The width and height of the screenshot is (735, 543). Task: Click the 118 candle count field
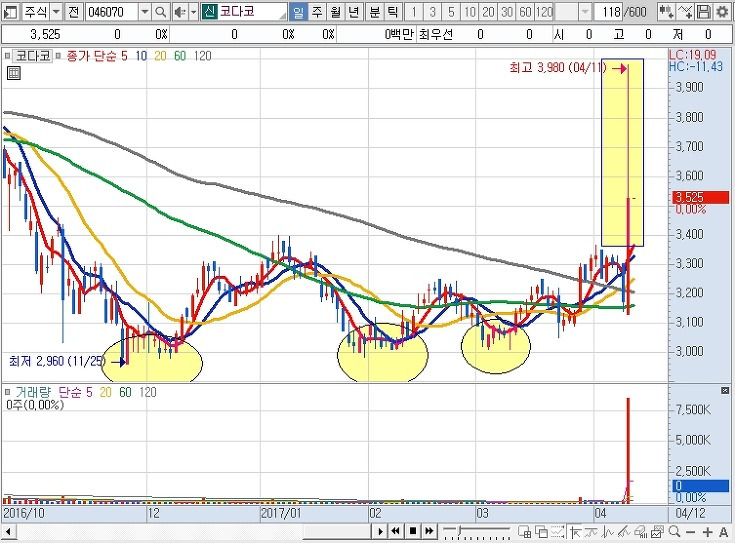[608, 12]
